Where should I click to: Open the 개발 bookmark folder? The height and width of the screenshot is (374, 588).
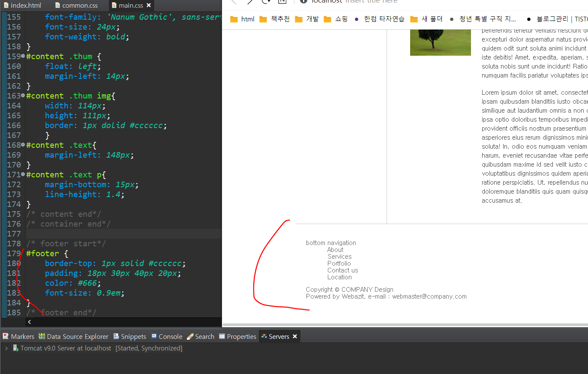click(x=307, y=19)
